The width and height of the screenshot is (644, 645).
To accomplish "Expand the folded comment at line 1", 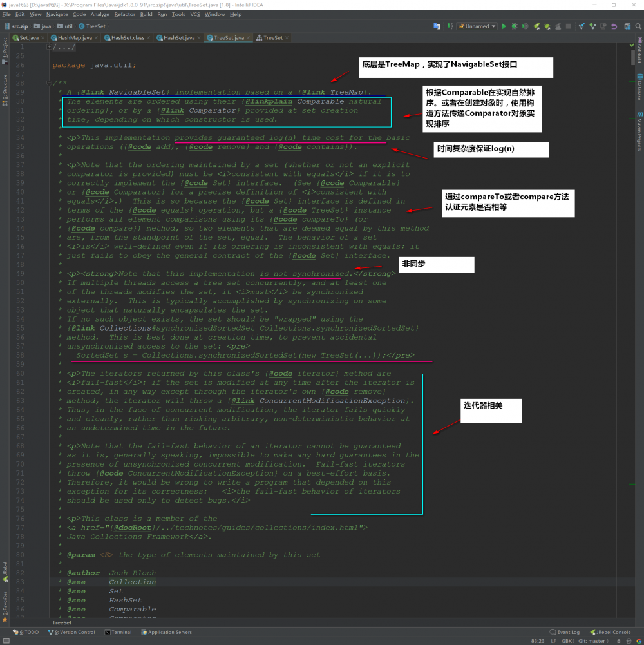I will click(x=49, y=47).
